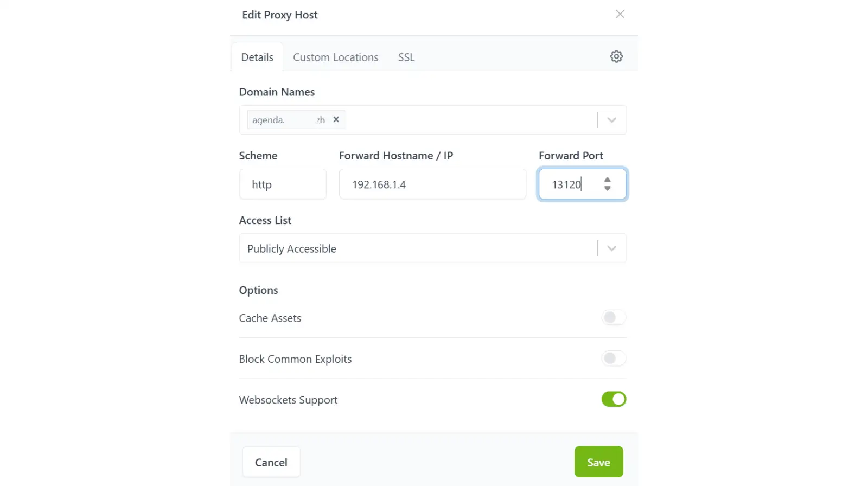Select the Forward Hostname field
Screen dimensions: 868x486
coord(432,184)
